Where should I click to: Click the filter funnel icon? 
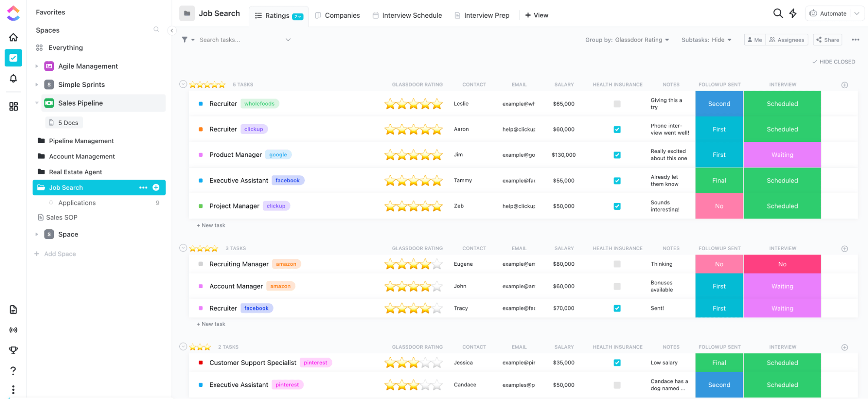185,40
